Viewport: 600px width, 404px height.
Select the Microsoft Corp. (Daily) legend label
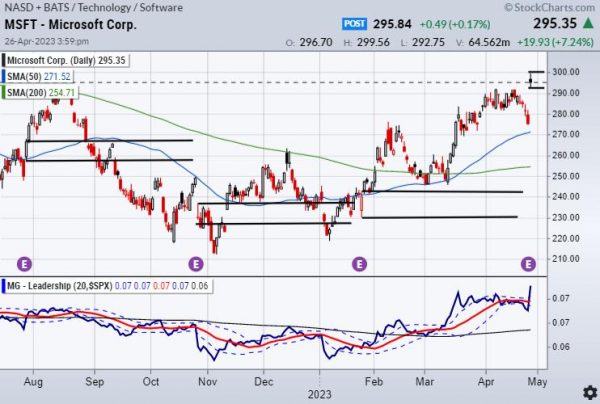(x=66, y=60)
